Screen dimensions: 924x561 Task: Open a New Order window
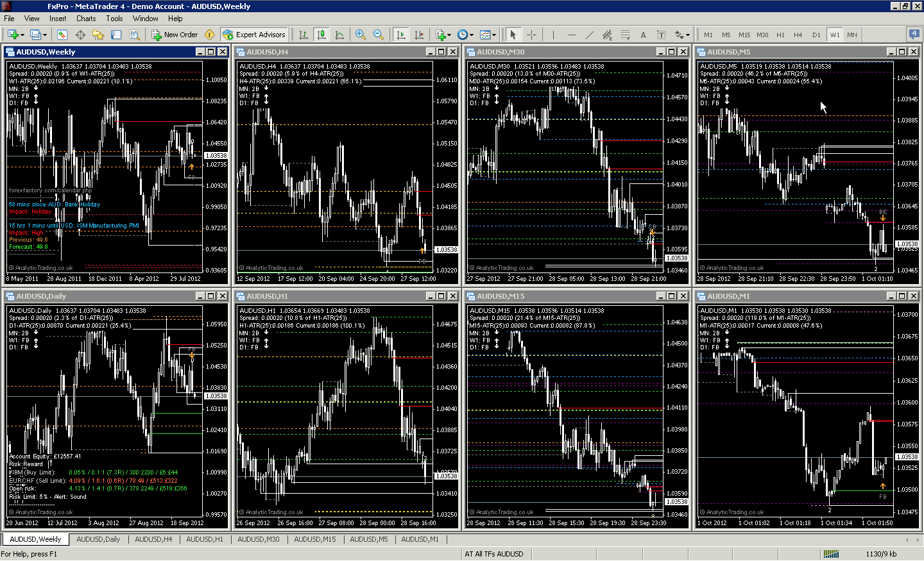click(x=175, y=35)
